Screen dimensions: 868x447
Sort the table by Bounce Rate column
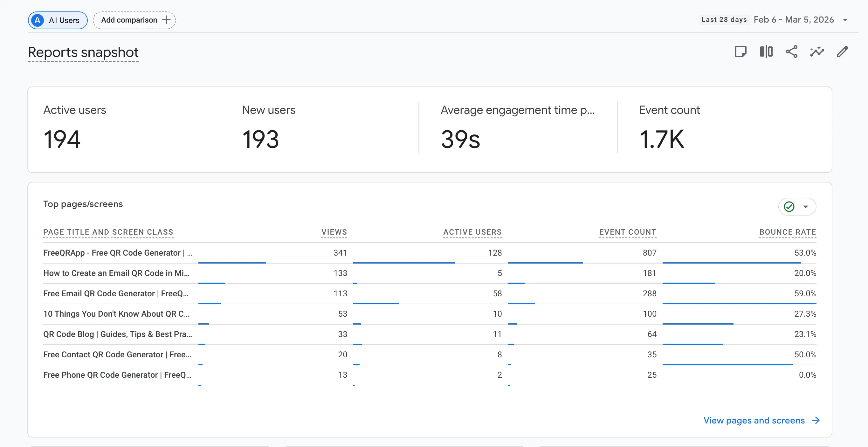pyautogui.click(x=788, y=232)
